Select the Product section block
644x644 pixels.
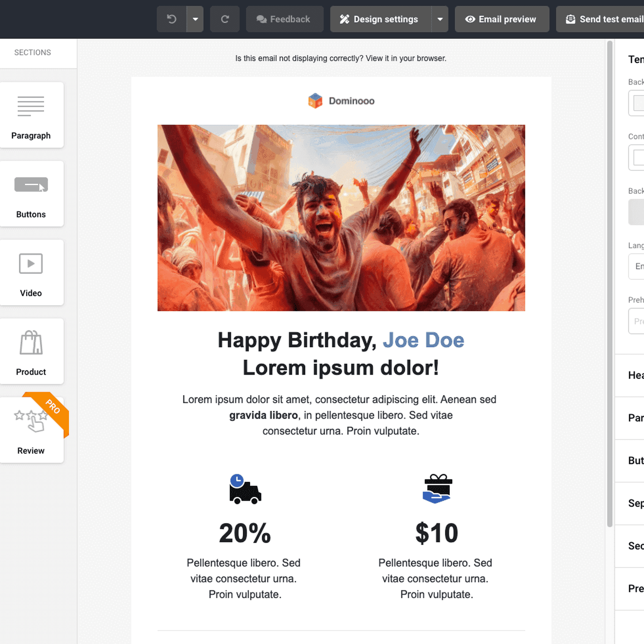31,351
